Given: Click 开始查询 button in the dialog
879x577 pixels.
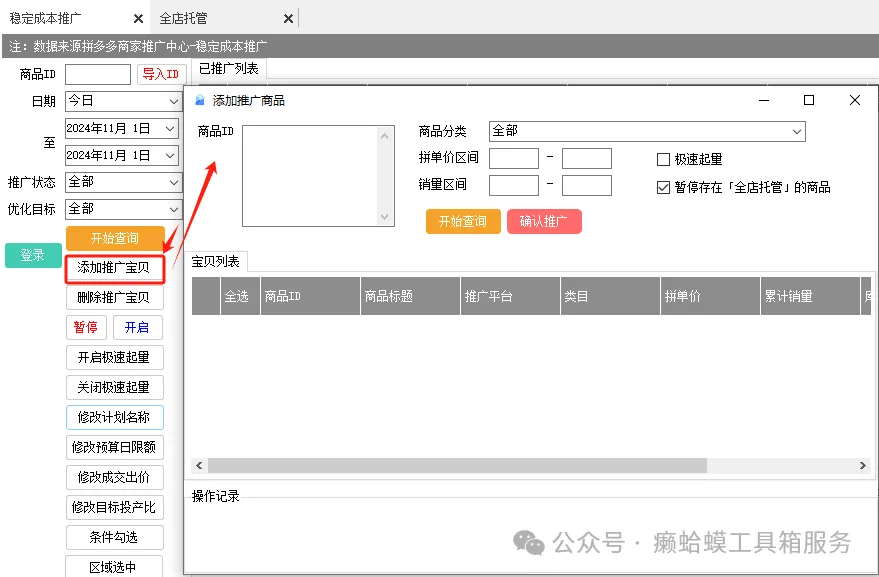Looking at the screenshot, I should 463,221.
